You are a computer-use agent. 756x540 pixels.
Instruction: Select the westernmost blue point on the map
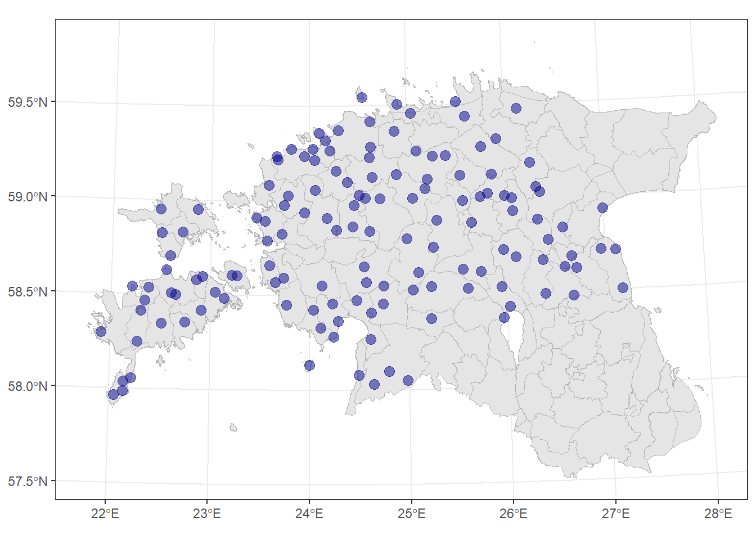[x=101, y=331]
